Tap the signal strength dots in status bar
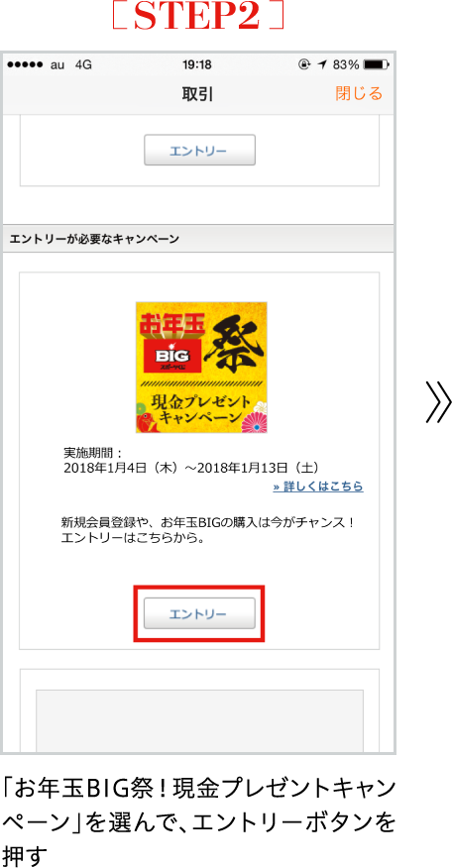The width and height of the screenshot is (452, 868). pyautogui.click(x=25, y=65)
